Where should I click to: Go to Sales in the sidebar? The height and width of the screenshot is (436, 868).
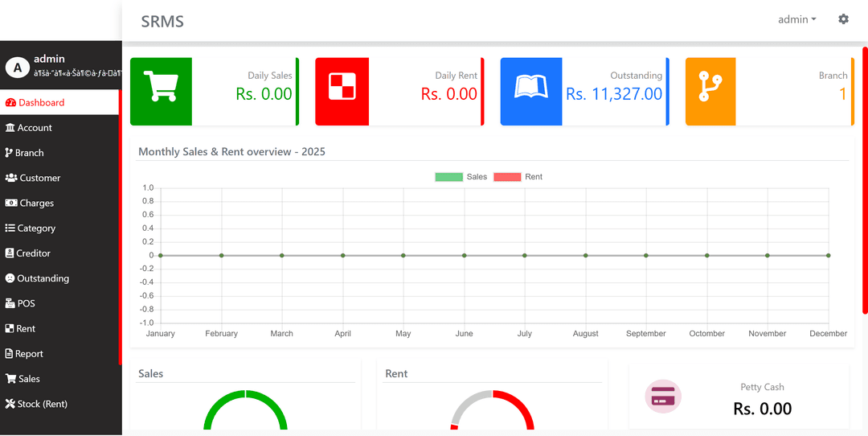tap(59, 379)
